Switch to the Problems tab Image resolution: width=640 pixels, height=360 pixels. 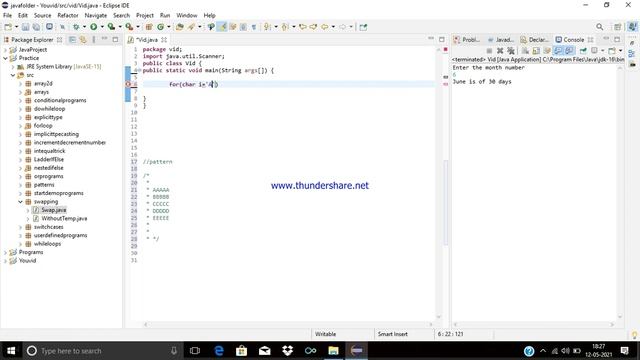click(467, 40)
